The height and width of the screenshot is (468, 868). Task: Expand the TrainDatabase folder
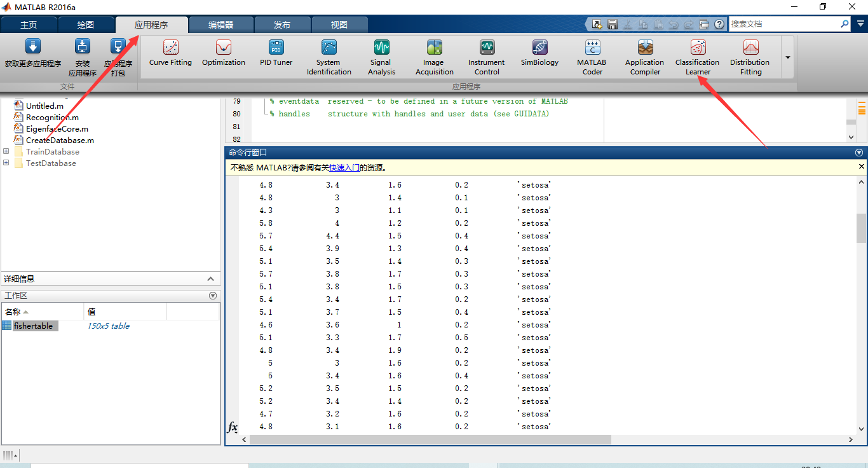tap(6, 151)
